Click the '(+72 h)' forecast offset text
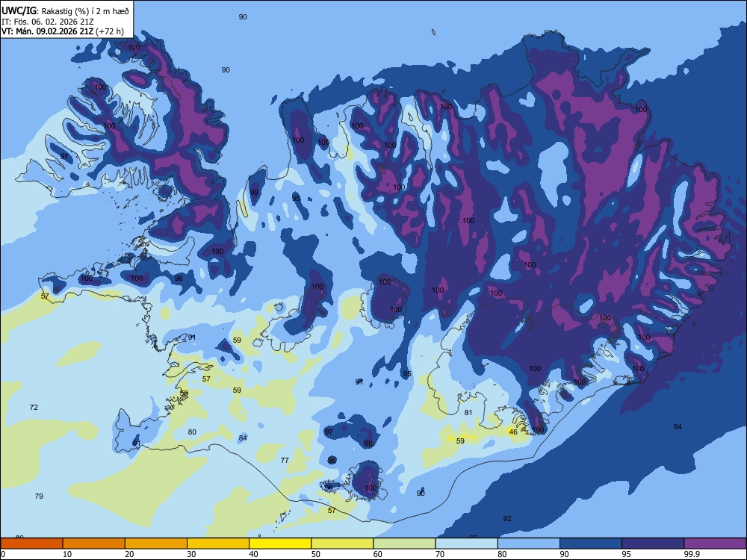 [x=110, y=31]
